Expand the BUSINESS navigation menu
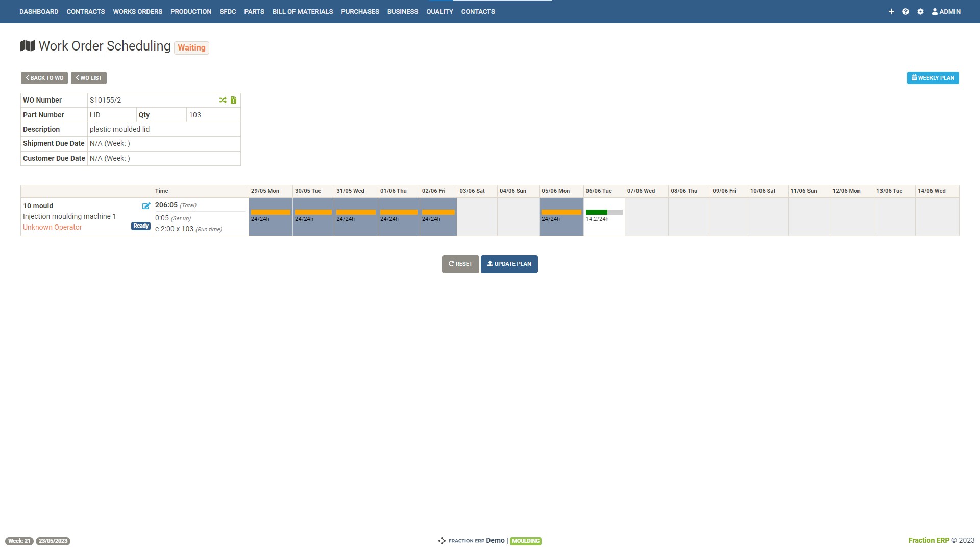This screenshot has height=551, width=980. pos(402,11)
